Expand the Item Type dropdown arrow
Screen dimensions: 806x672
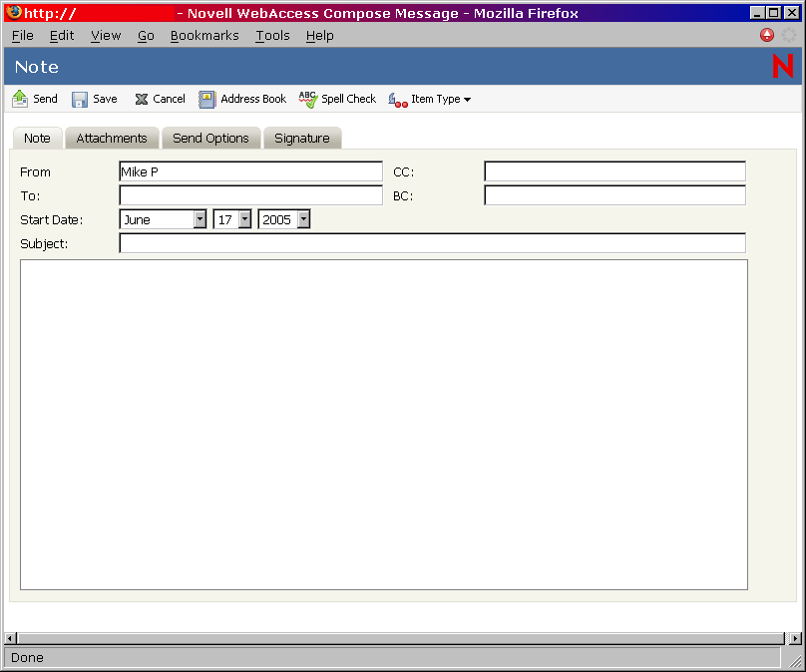pos(467,100)
